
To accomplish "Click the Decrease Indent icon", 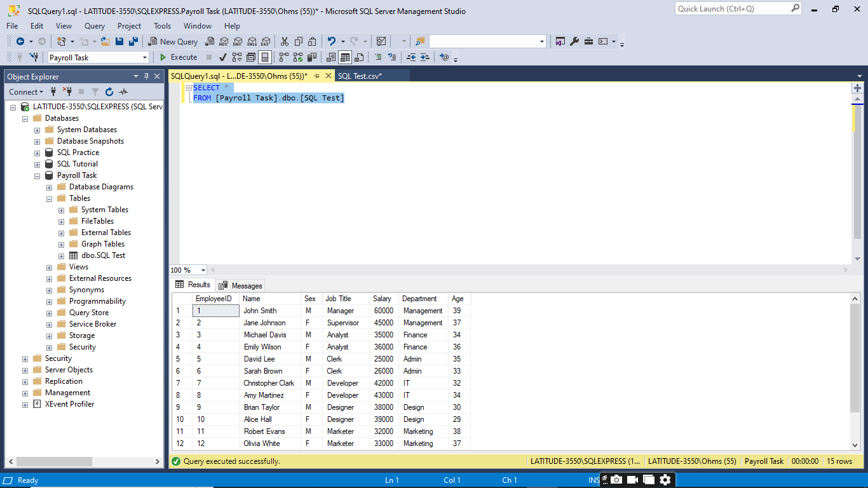I will [411, 57].
